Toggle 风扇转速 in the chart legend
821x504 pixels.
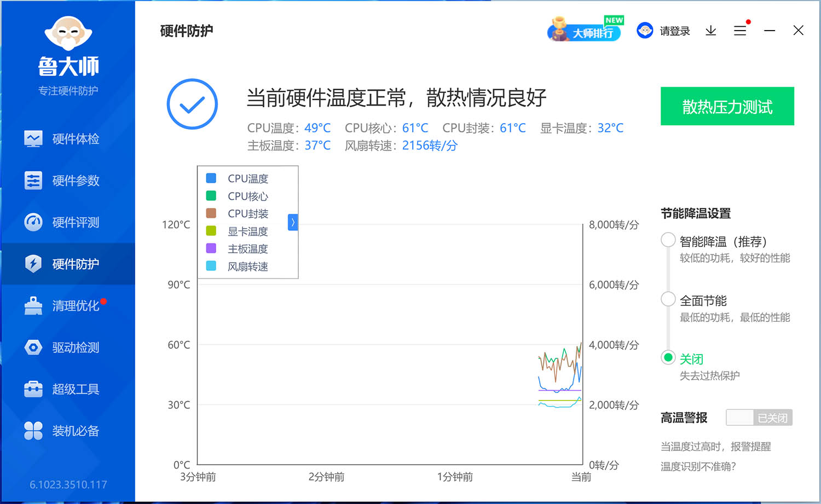[x=248, y=267]
